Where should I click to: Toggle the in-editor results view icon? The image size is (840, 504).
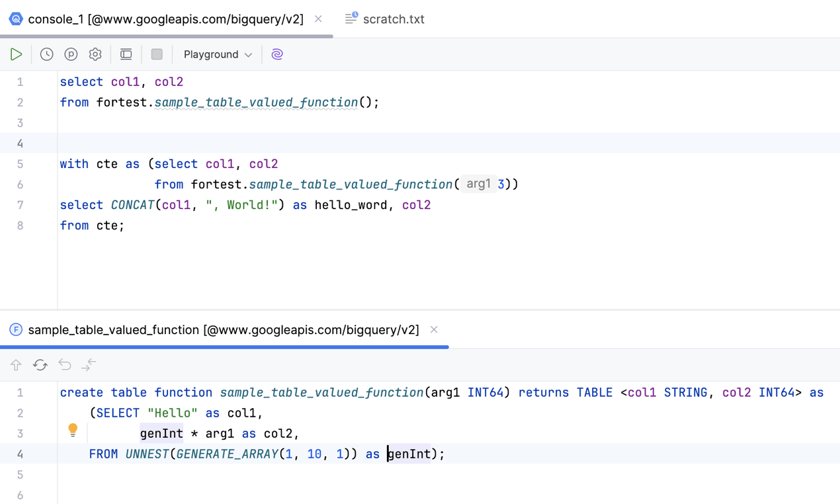126,54
